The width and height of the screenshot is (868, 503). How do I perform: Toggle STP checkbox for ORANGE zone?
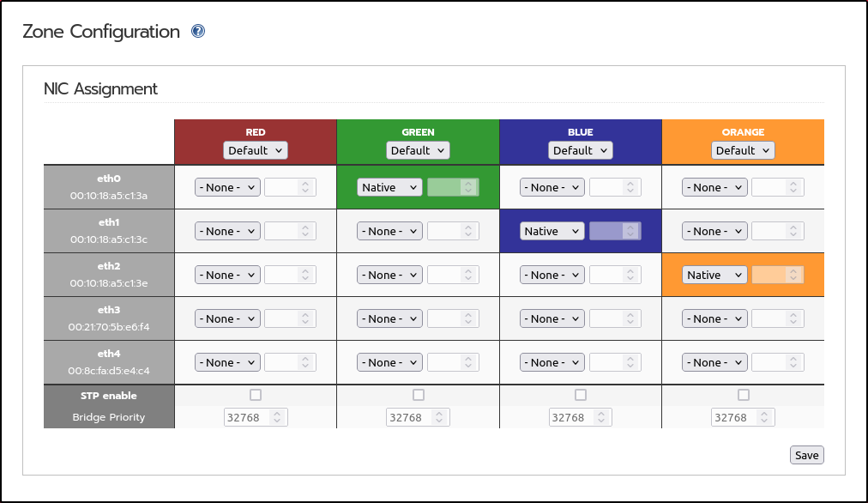[744, 395]
